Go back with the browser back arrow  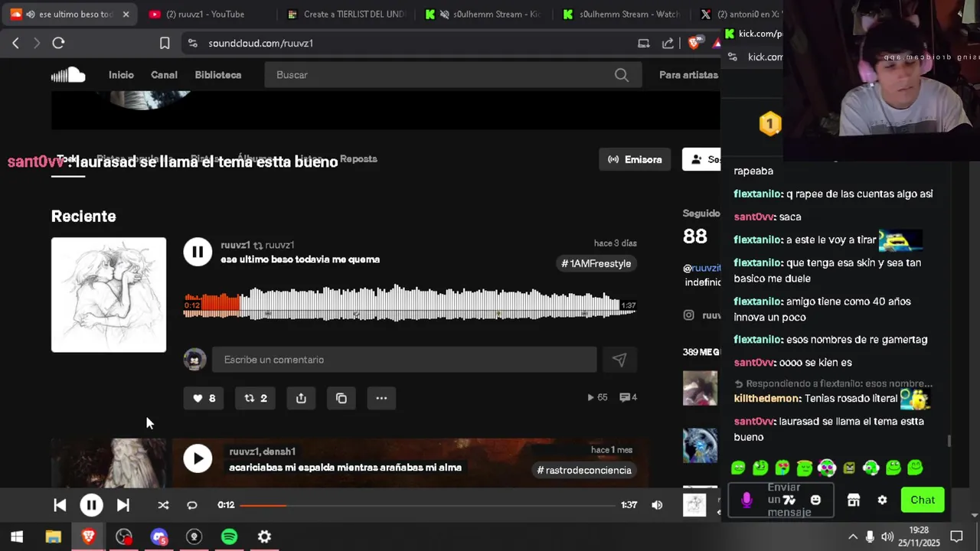click(x=15, y=43)
